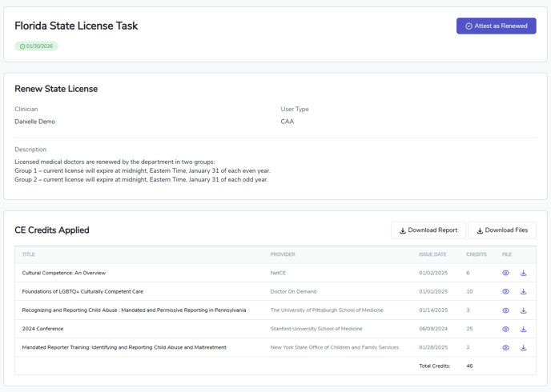Click the 01/30/2026 due date badge
The image size is (551, 392).
click(36, 46)
